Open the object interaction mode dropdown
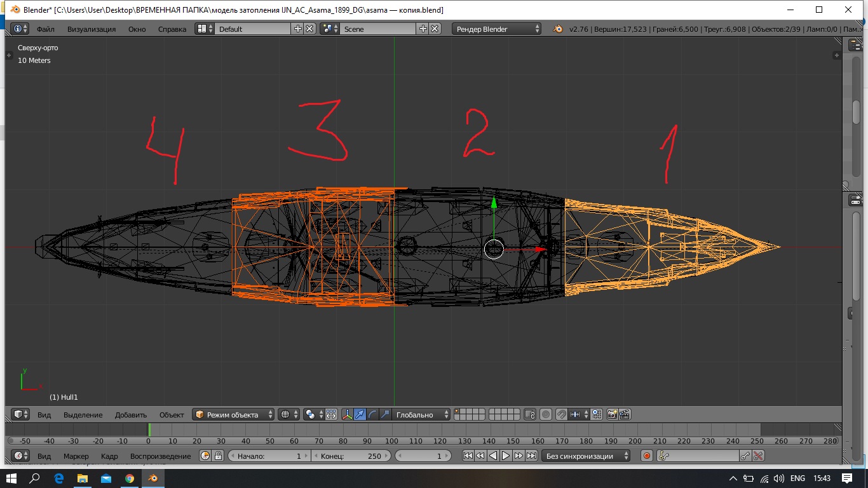The width and height of the screenshot is (868, 488). 234,414
